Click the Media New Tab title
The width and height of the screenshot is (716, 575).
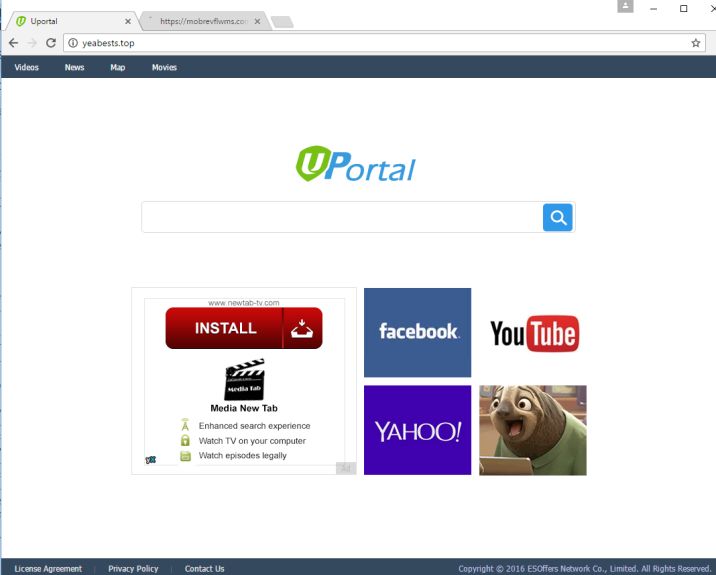(x=244, y=408)
